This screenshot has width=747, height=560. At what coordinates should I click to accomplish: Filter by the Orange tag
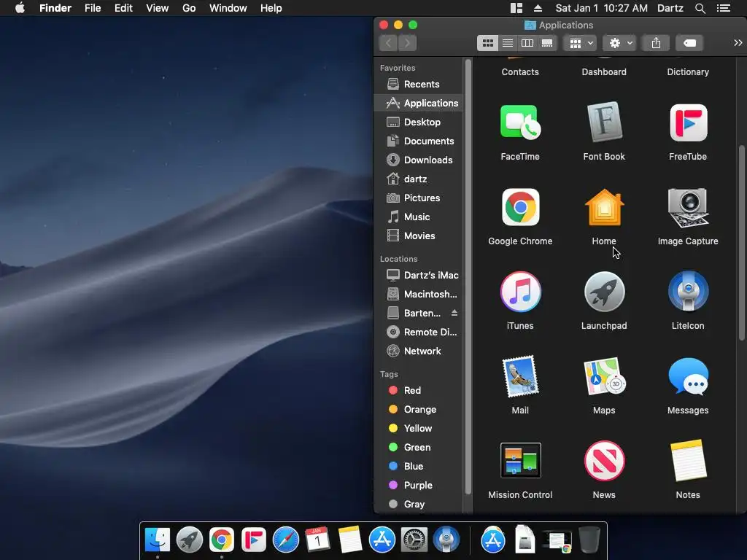click(x=419, y=410)
